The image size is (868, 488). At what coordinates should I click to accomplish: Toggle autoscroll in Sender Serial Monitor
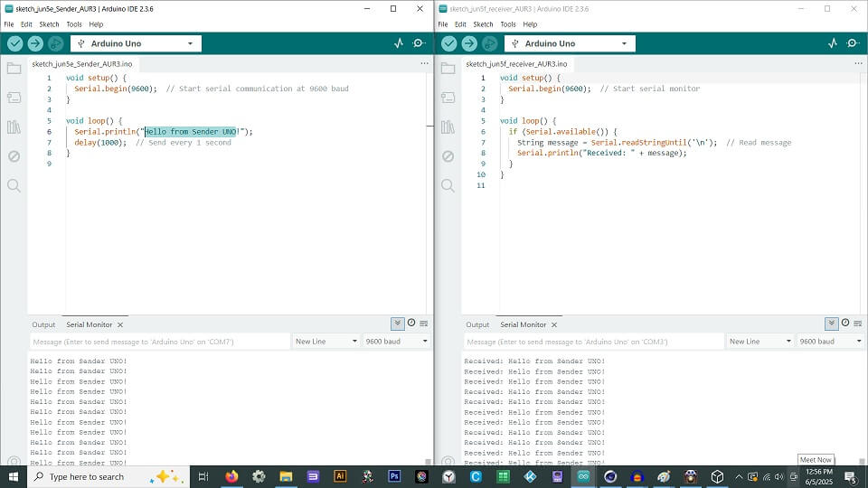coord(398,324)
